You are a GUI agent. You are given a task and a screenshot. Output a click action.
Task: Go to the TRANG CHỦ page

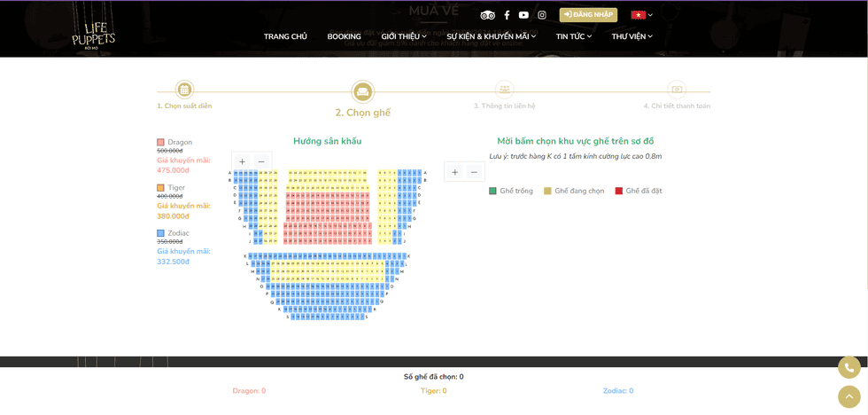pyautogui.click(x=285, y=36)
